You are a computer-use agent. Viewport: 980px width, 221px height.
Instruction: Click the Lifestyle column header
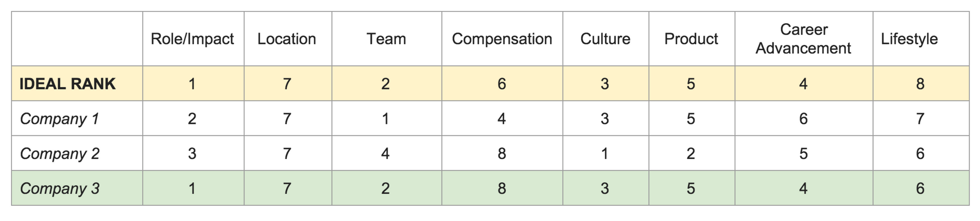point(909,39)
